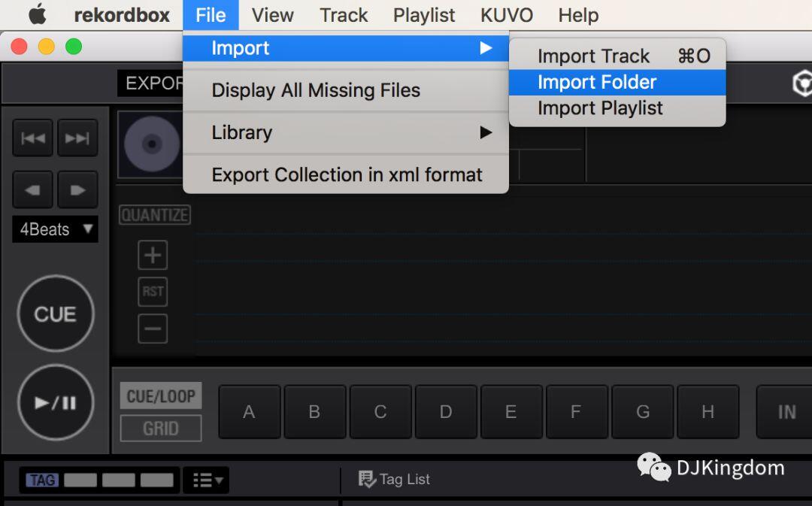Switch to CUE/LOOP panel
Image resolution: width=812 pixels, height=506 pixels.
tap(161, 396)
